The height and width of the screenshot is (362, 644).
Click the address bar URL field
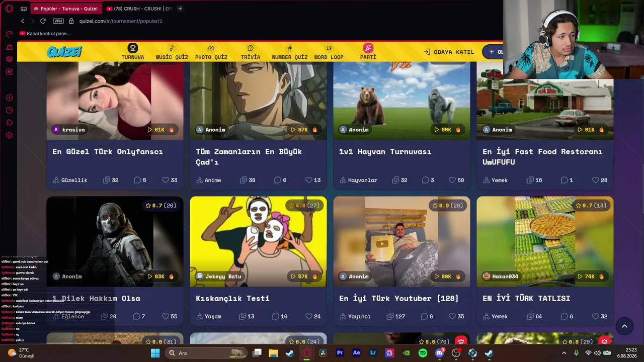tap(121, 21)
